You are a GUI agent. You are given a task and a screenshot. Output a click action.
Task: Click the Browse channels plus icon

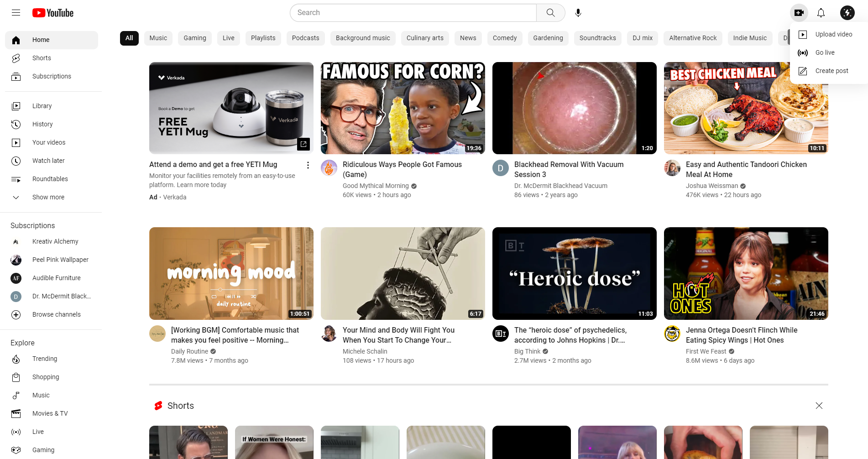coord(16,315)
